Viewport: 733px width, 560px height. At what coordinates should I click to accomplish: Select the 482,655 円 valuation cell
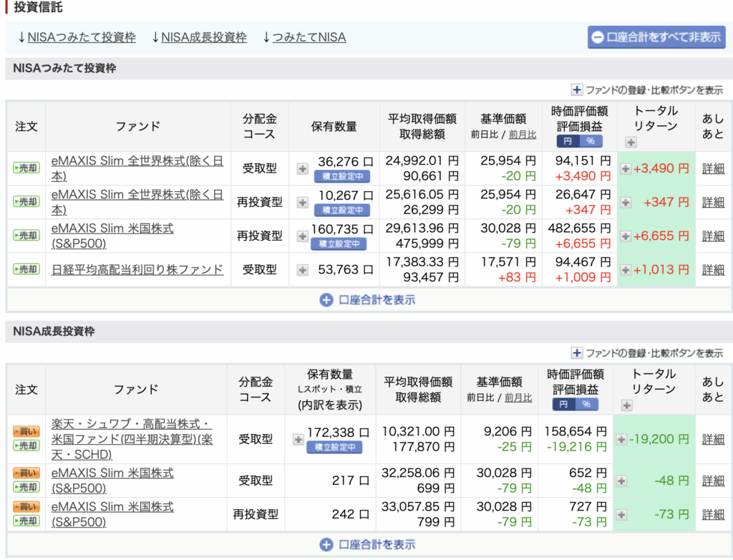point(579,228)
